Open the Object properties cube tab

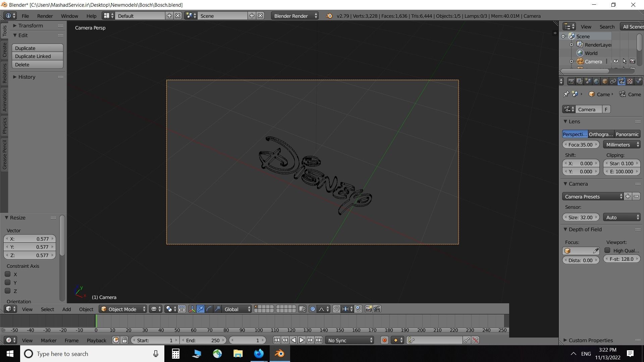coord(605,81)
